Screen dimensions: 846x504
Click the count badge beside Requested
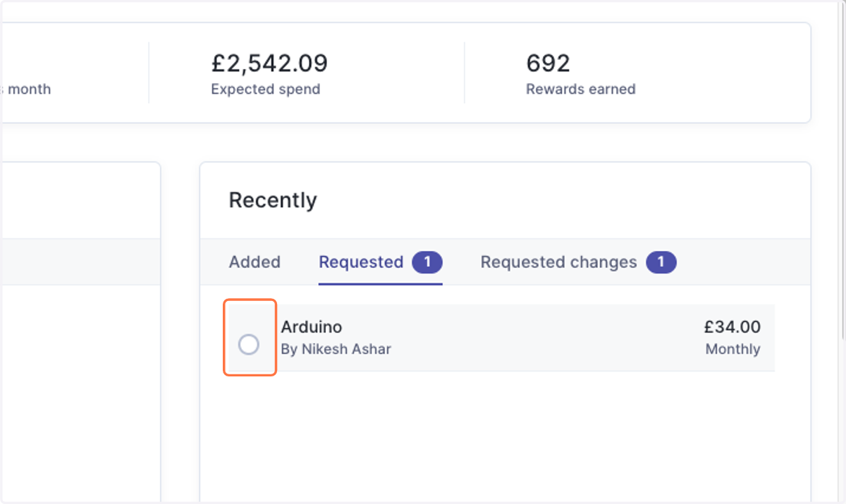tap(427, 262)
